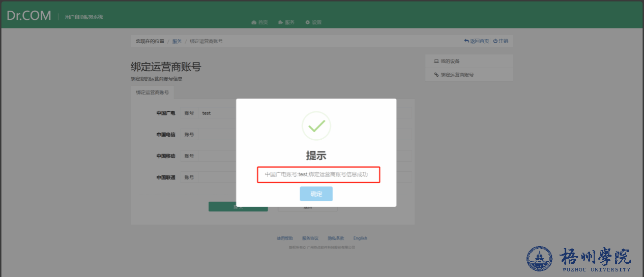Click the 注销 logout link

(501, 41)
